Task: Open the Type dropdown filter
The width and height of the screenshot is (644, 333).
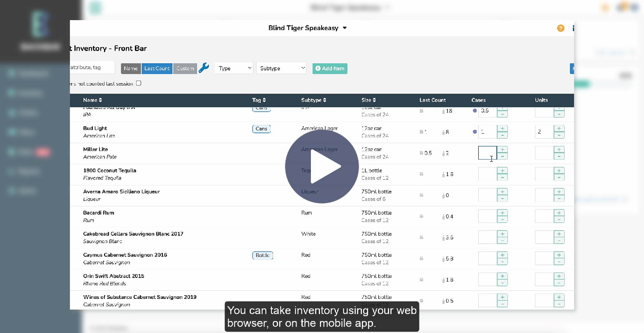Action: point(234,68)
